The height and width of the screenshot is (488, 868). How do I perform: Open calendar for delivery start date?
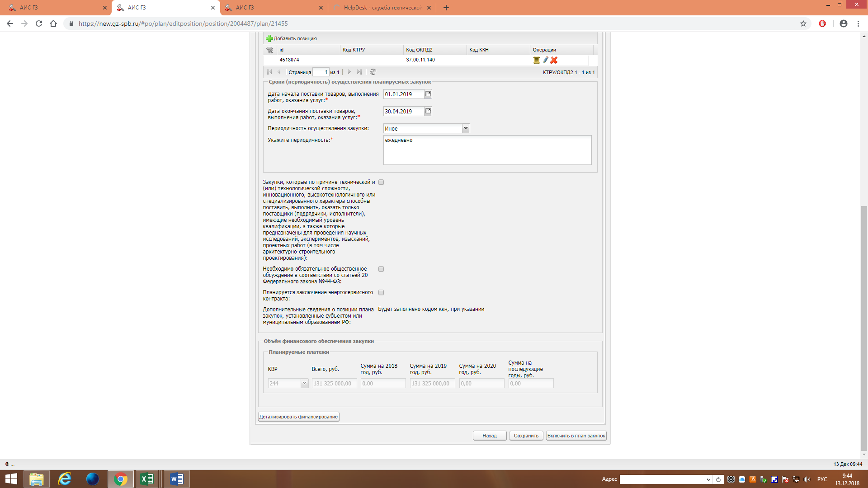[428, 94]
